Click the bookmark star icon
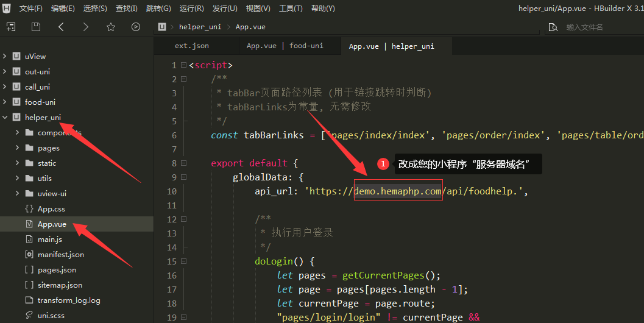644x323 pixels. pos(110,27)
